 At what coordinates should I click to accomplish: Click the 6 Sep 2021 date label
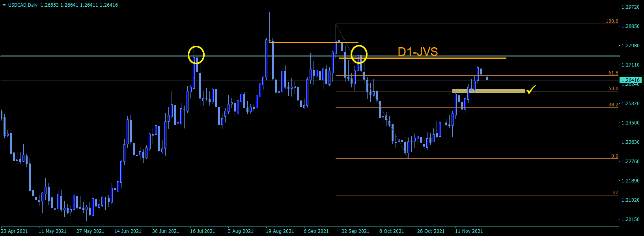pos(316,231)
